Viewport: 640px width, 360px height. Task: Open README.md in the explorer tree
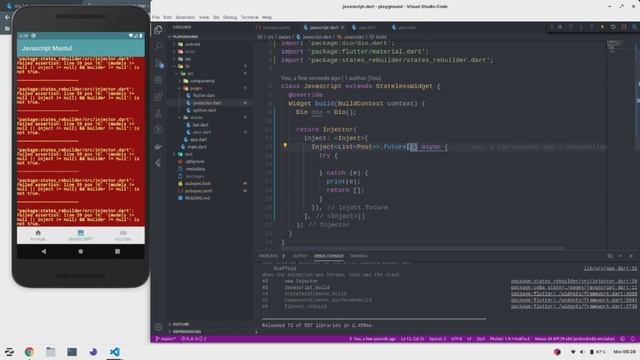pyautogui.click(x=197, y=198)
